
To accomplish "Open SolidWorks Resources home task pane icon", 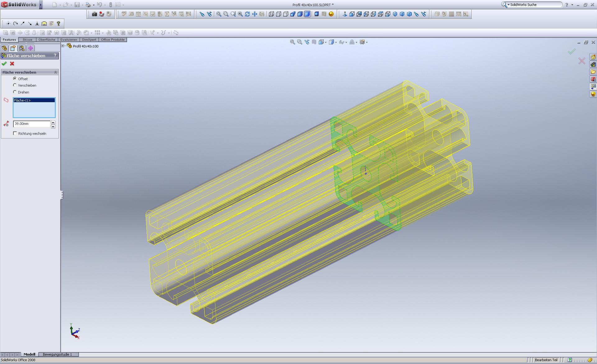I will (x=593, y=57).
